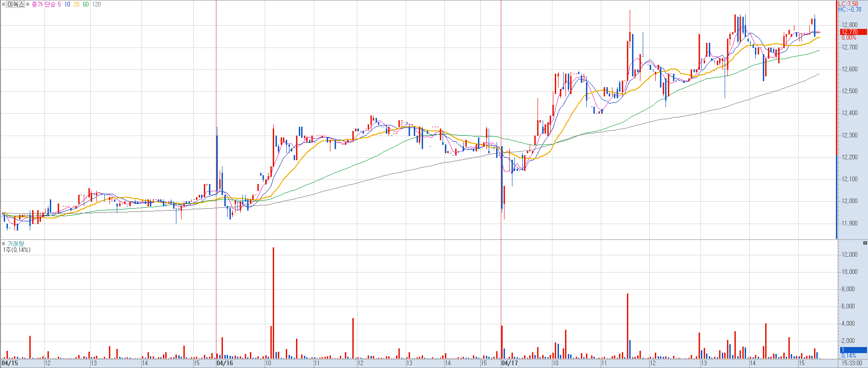
Task: Click the 거래량 volume indicator label
Action: point(16,244)
